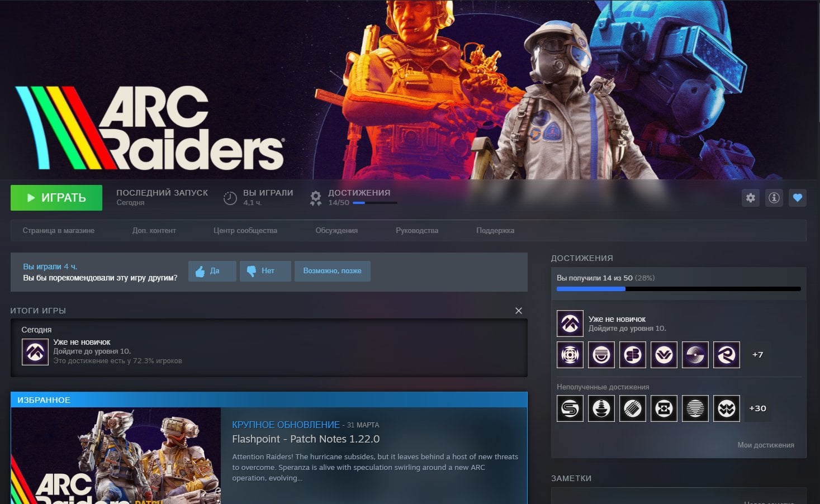Click Дойдите до уровня 10 text in sidebar
Image resolution: width=820 pixels, height=504 pixels.
click(x=627, y=329)
